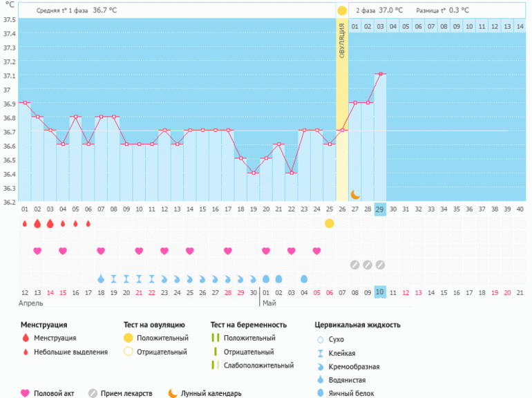Click the 'Слабоположительный' pregnancy test legend entry
532x398 pixels.
tap(254, 365)
